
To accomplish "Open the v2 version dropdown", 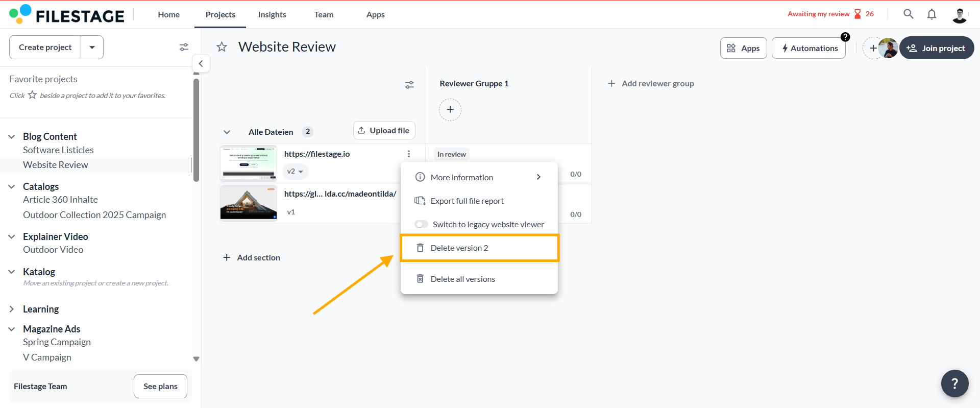I will [295, 172].
